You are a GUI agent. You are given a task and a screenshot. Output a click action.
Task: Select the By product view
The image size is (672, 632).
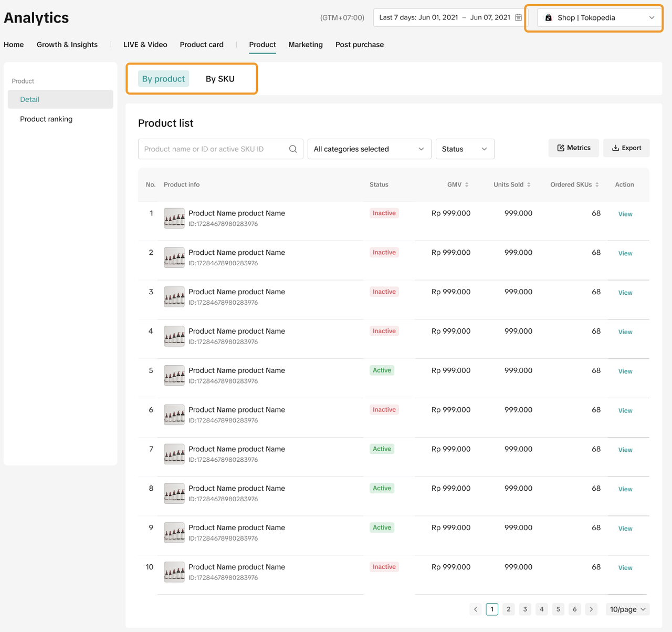[163, 79]
